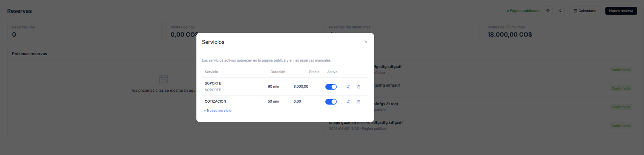The width and height of the screenshot is (644, 155).
Task: Delete the COTIZACION service
Action: tap(359, 101)
